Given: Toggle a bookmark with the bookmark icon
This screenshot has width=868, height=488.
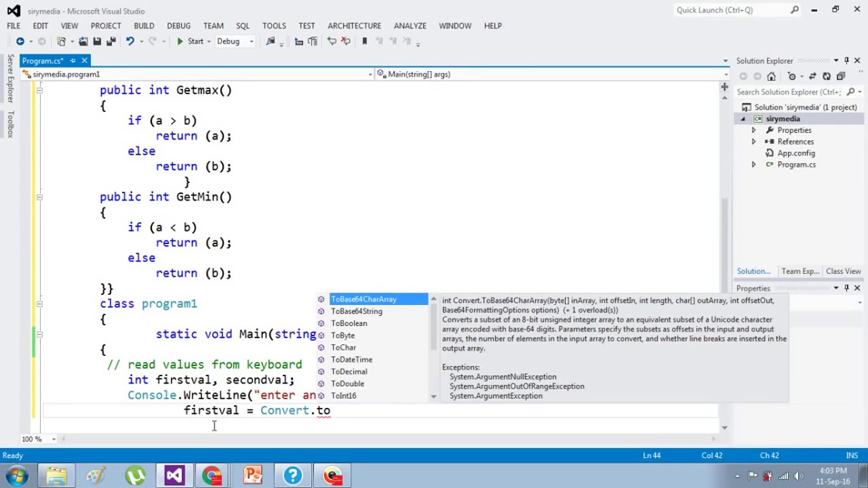Looking at the screenshot, I should (x=364, y=41).
